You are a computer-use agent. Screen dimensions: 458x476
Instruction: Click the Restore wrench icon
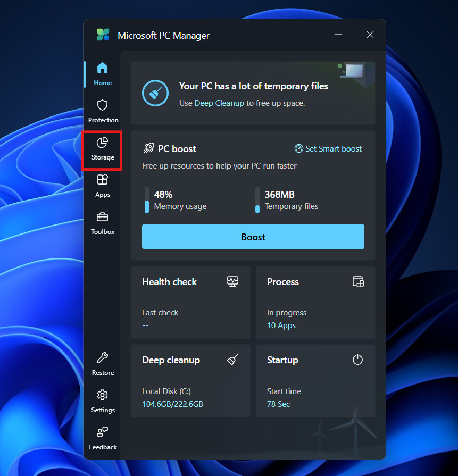coord(103,358)
